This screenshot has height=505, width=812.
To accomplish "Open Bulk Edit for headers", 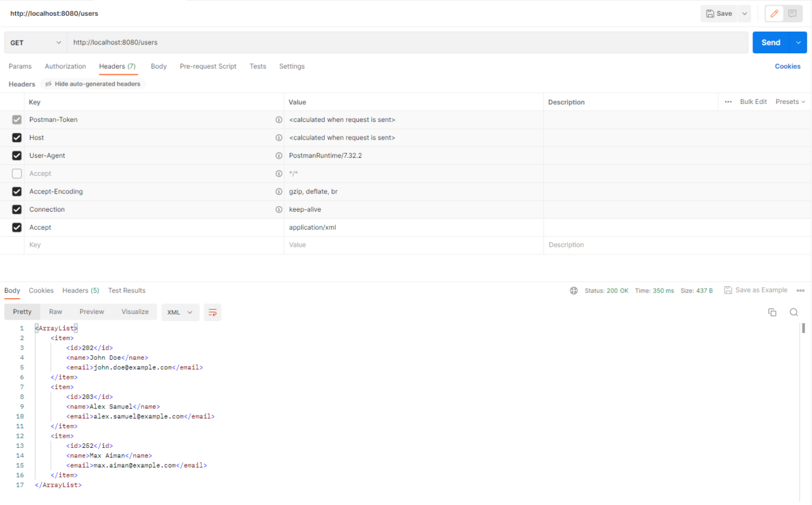I will (754, 102).
